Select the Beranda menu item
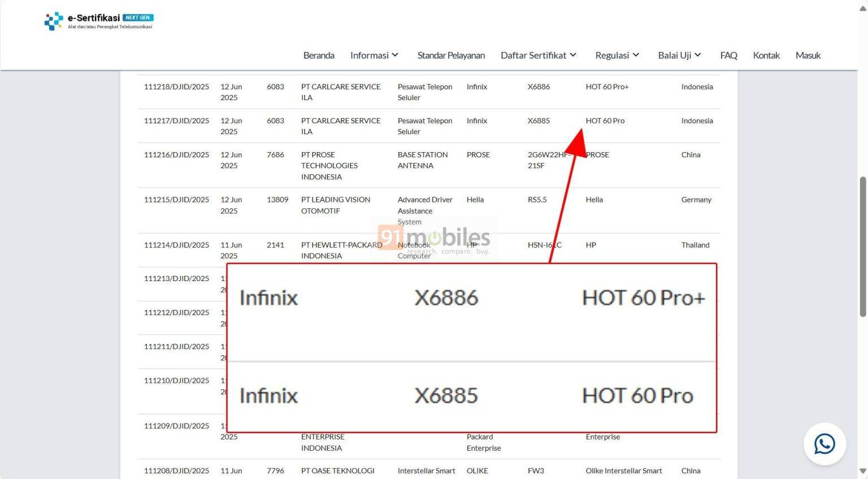 [319, 55]
